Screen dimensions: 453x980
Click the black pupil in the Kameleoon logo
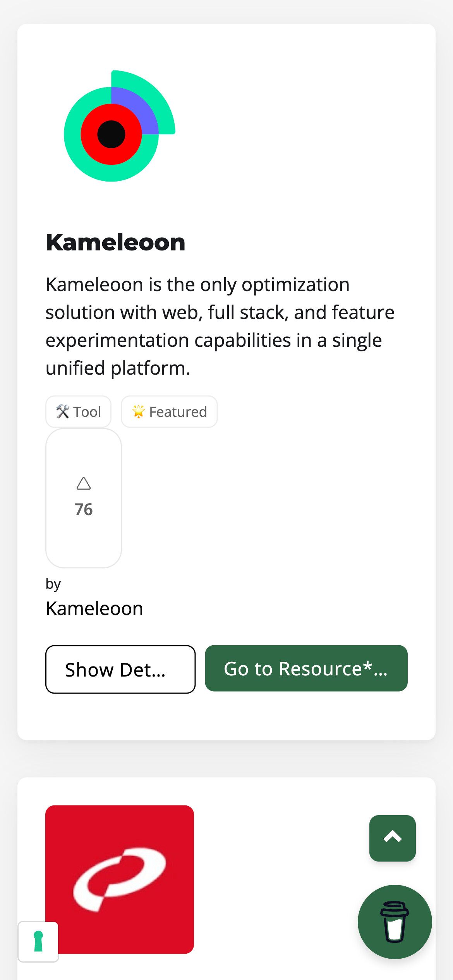111,134
